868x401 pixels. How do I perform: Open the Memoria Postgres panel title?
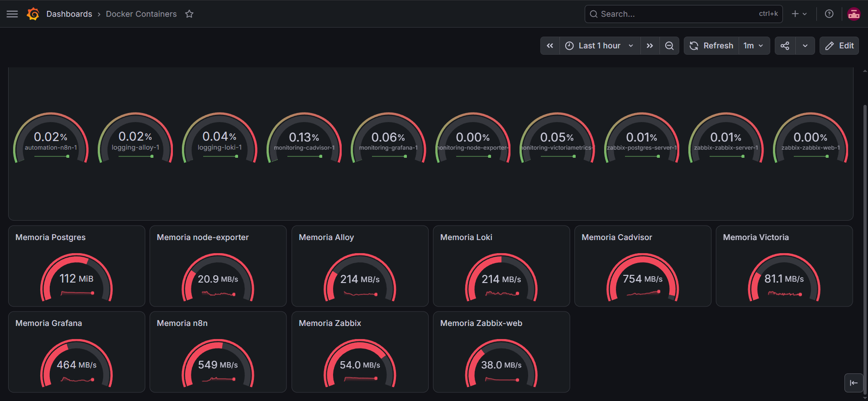50,237
